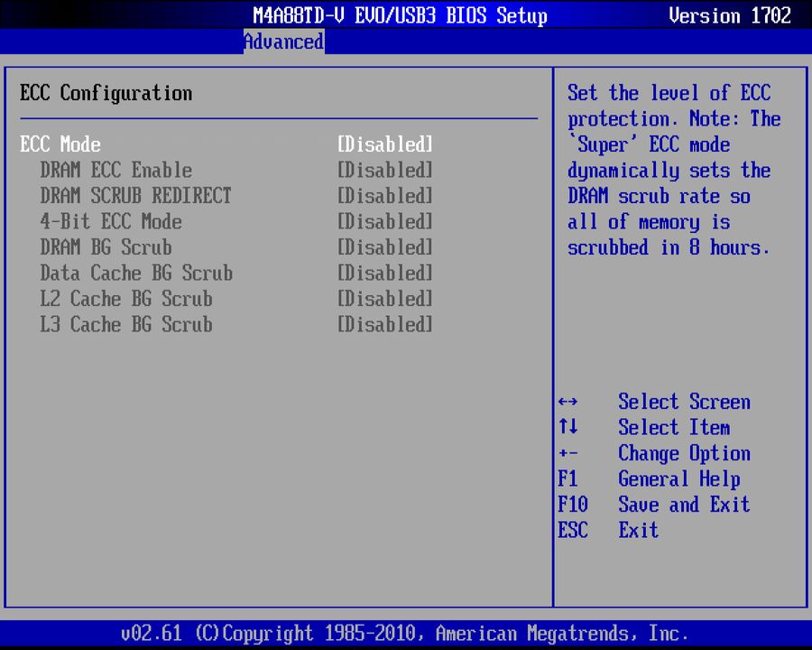Viewport: 812px width, 650px height.
Task: Open the DRAM BG Scrub value list
Action: coord(384,247)
